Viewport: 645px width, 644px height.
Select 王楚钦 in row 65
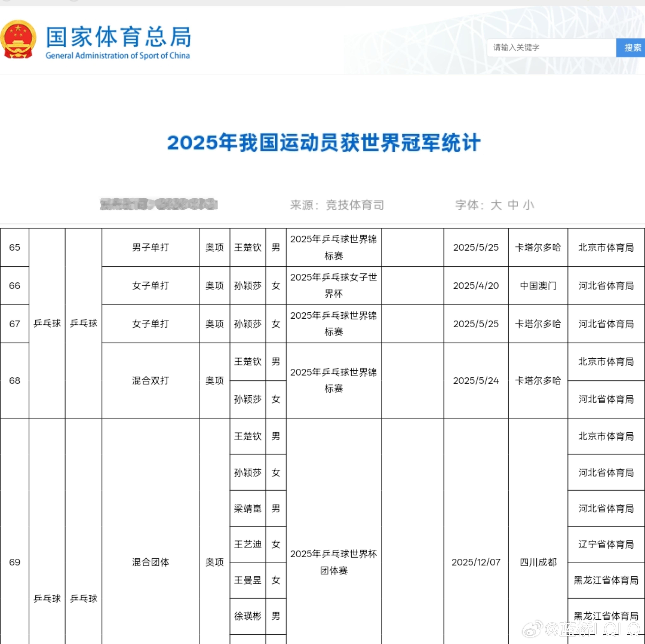(247, 247)
